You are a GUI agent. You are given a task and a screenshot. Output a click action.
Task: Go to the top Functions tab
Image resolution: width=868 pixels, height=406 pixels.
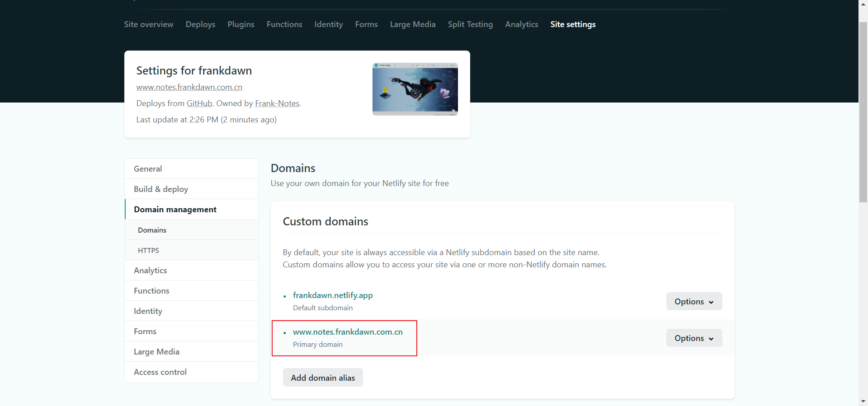coord(284,24)
